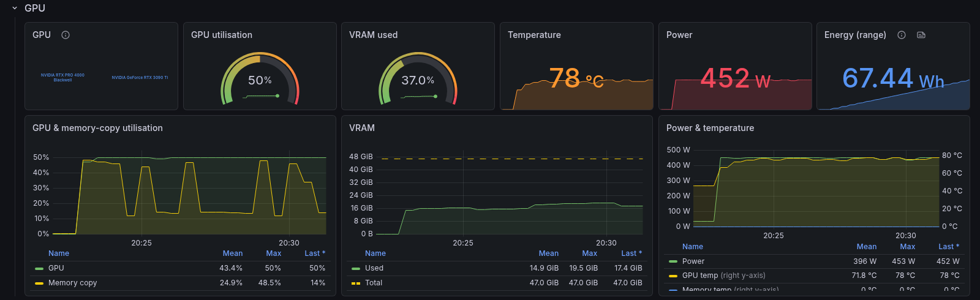Sort utilisation legend by Max column

click(x=274, y=253)
